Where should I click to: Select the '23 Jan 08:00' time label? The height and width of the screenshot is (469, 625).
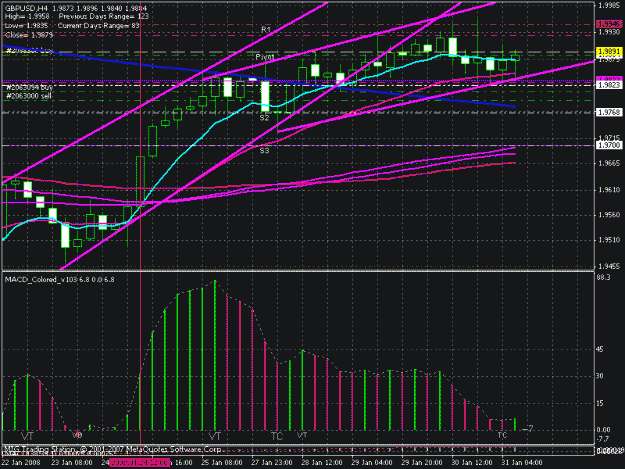72,463
